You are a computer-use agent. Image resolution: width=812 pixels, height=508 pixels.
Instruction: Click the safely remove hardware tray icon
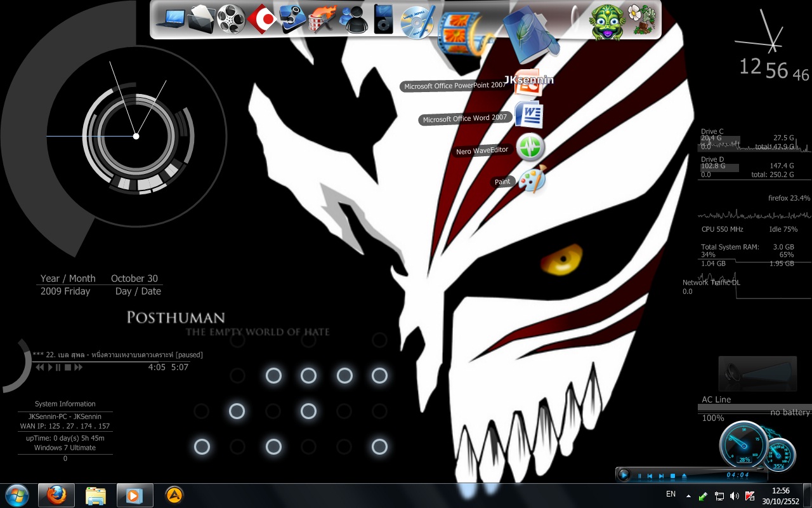pos(703,495)
